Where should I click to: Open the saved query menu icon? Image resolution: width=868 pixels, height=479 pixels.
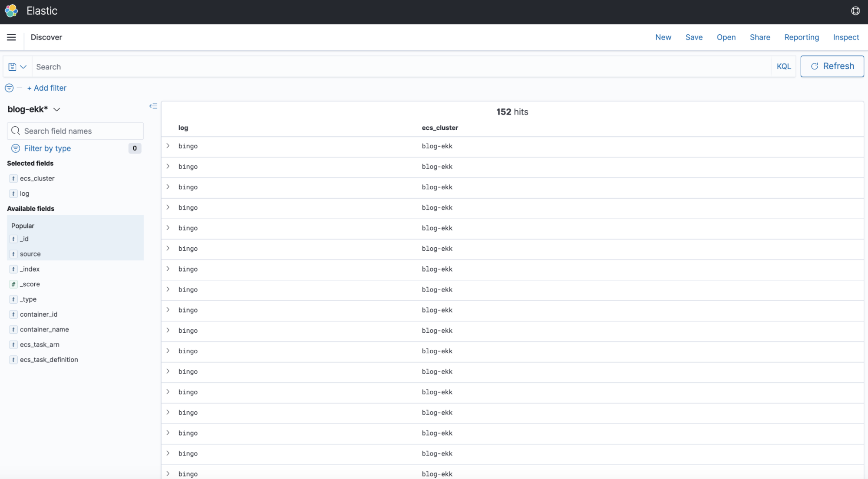(17, 67)
